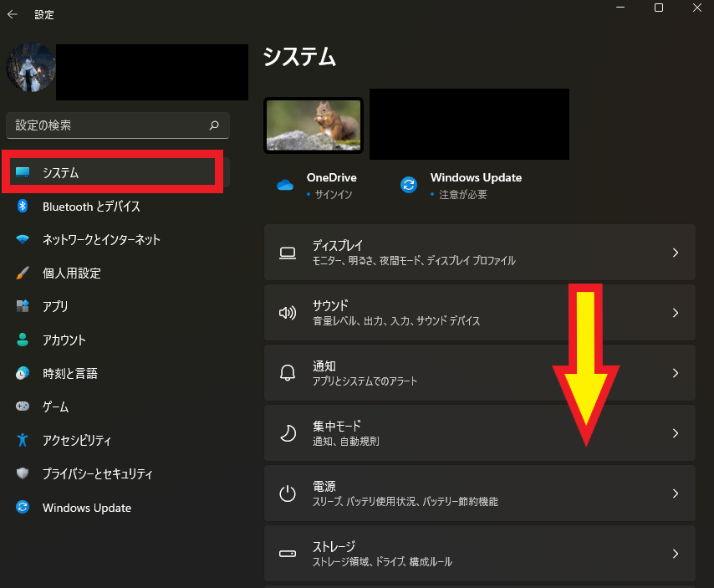This screenshot has width=714, height=588.
Task: Select the アクセシビリティ person icon
Action: coord(23,441)
